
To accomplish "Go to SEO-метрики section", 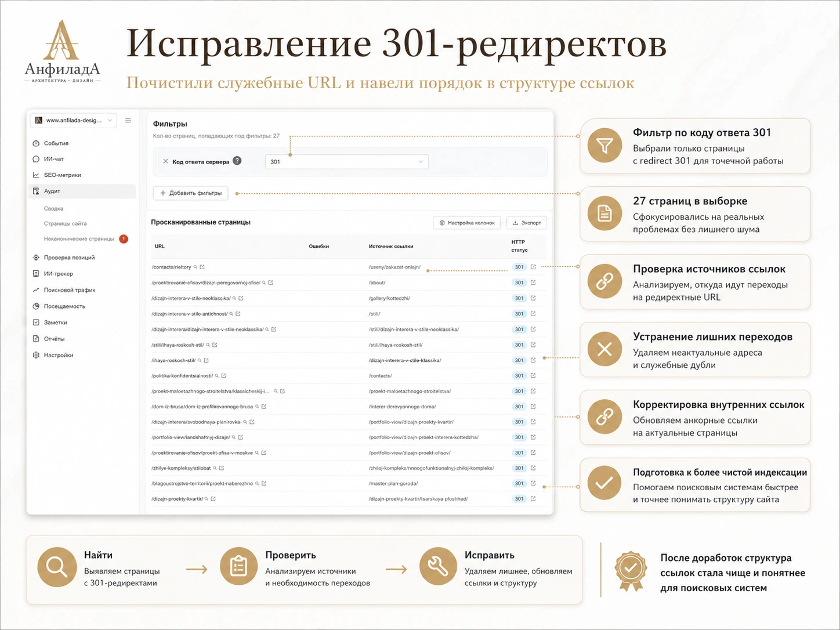I will [62, 175].
